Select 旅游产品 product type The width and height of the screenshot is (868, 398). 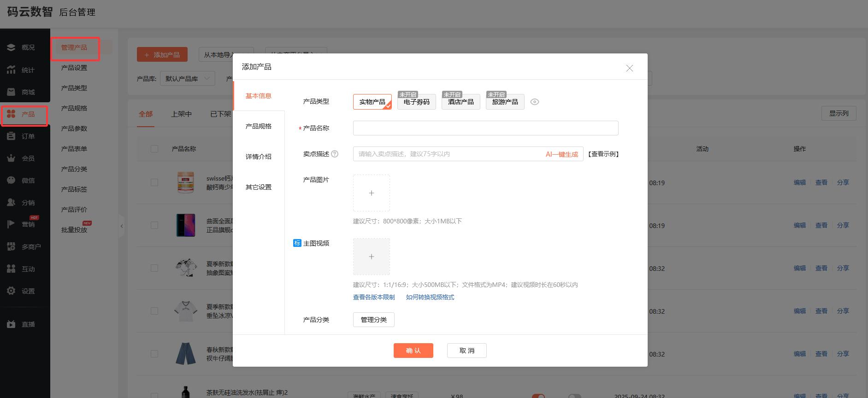[x=505, y=102]
